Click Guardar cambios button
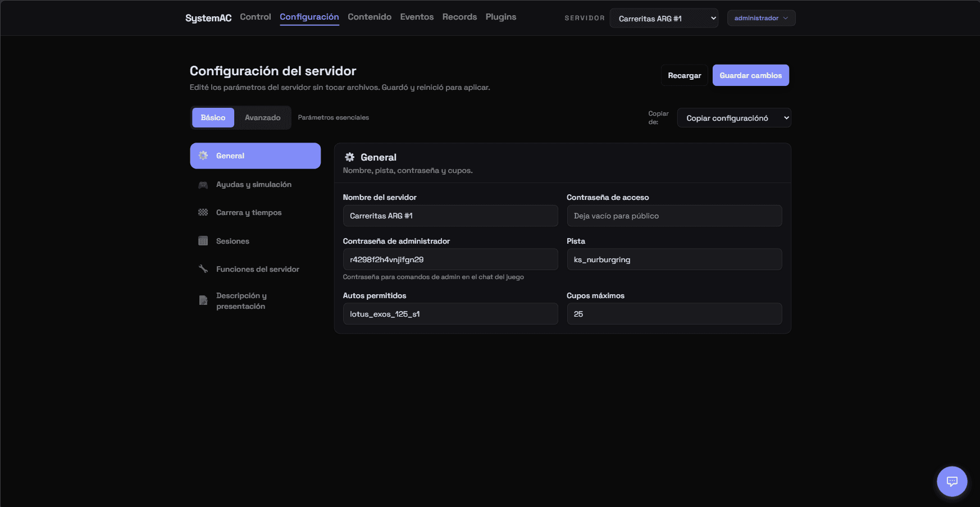 click(x=750, y=75)
